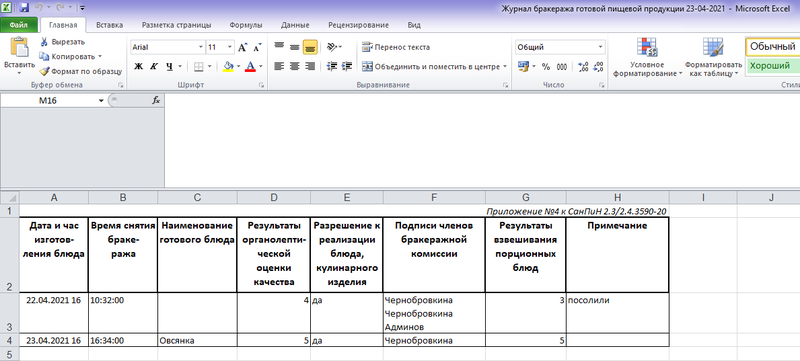
Task: Click the Redo arrow in Quick Access
Action: click(x=60, y=8)
